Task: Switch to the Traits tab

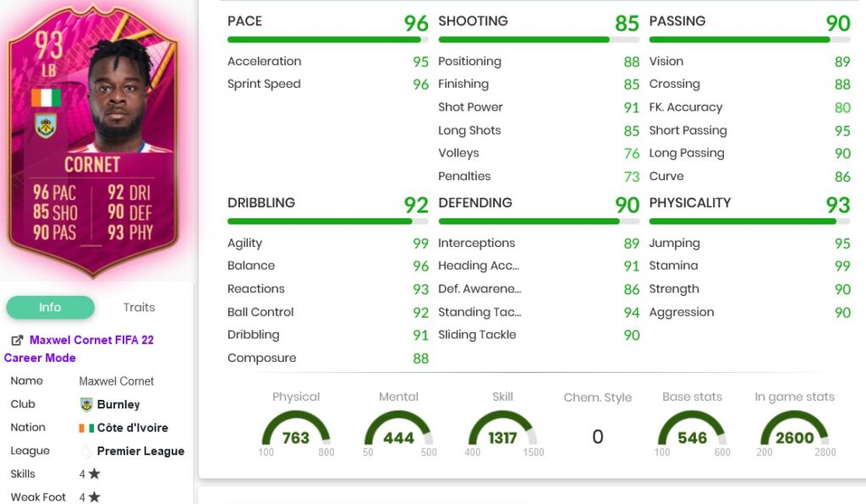Action: [x=138, y=308]
